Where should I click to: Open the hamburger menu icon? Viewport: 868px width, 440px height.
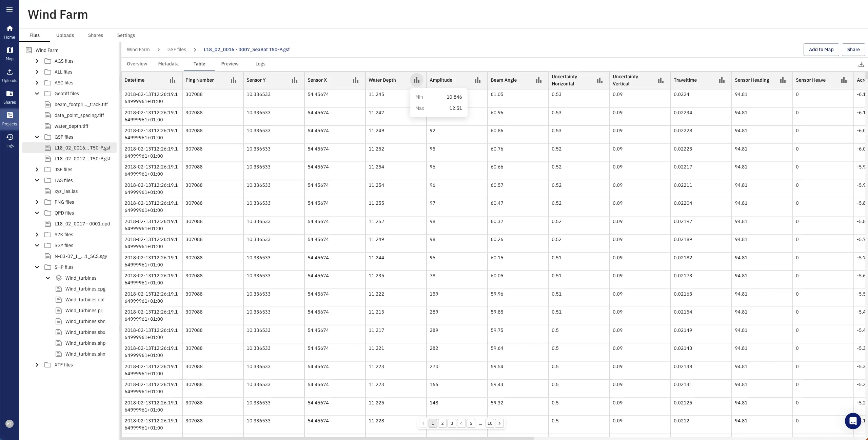pyautogui.click(x=9, y=9)
